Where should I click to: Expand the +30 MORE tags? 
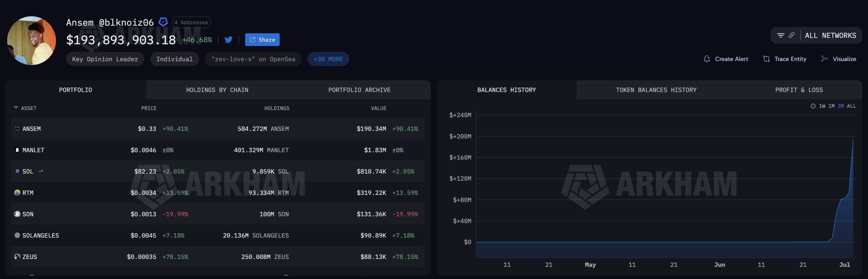[328, 59]
